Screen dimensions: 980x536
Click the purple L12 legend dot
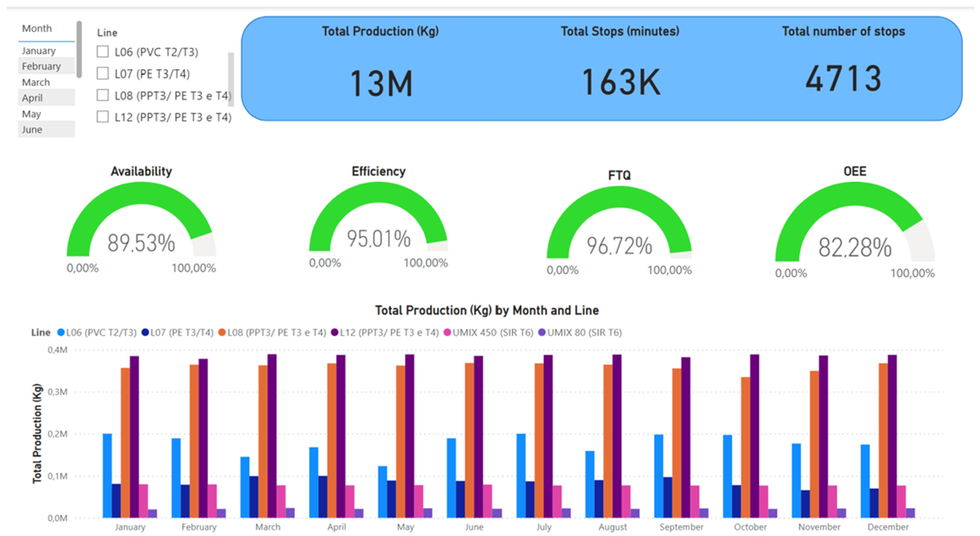334,333
